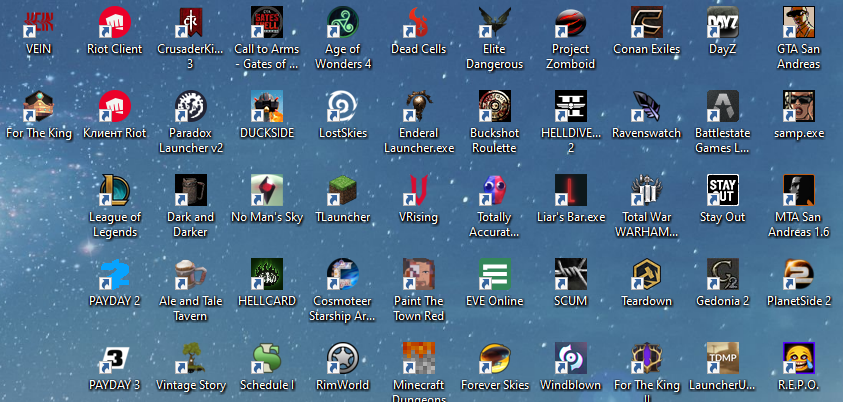Click the Клиент Riot shortcut

pyautogui.click(x=115, y=106)
